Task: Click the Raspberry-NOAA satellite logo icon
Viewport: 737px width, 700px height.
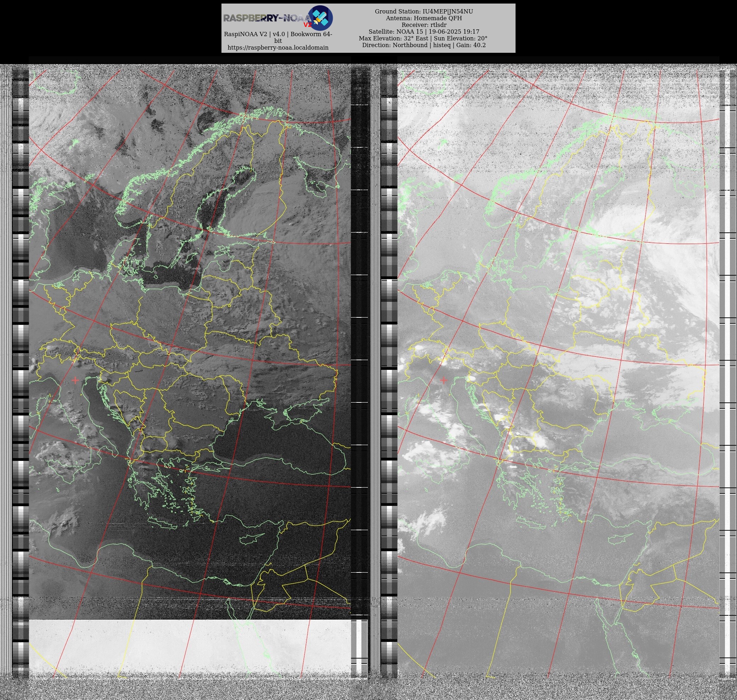Action: point(320,18)
